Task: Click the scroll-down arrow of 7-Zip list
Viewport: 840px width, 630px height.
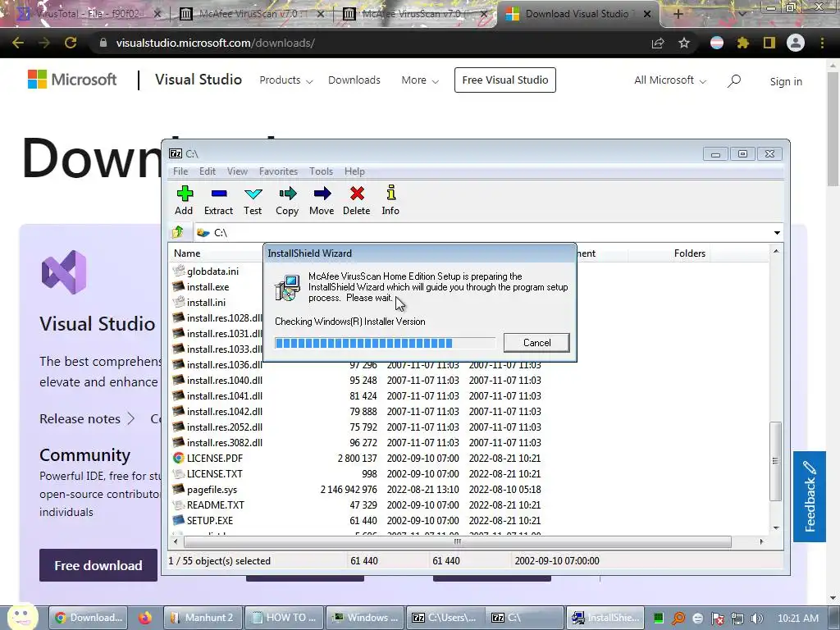Action: [776, 528]
